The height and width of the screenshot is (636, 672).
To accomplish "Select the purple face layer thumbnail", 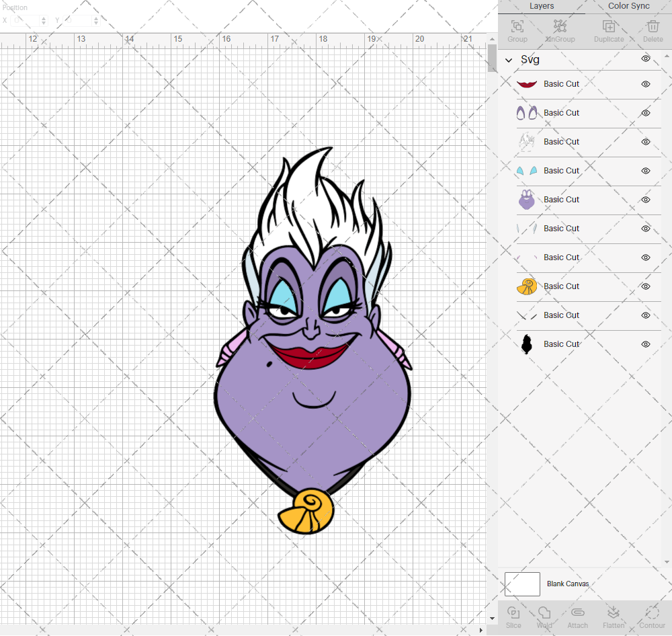I will 527,200.
